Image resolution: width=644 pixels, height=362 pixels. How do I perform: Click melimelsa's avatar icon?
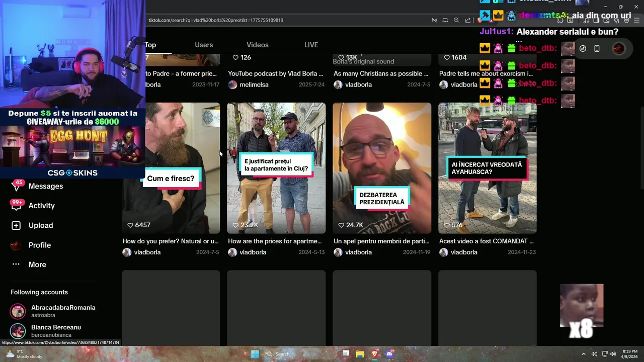232,84
